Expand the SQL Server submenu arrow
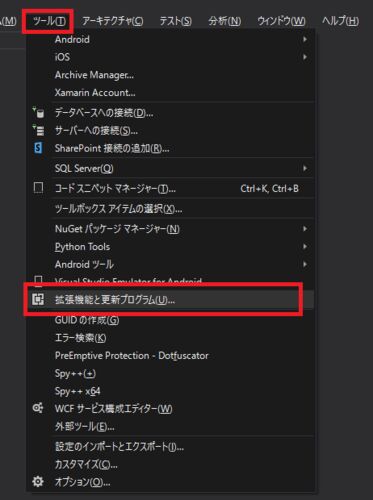Viewport: 373px width, 500px height. pos(304,168)
